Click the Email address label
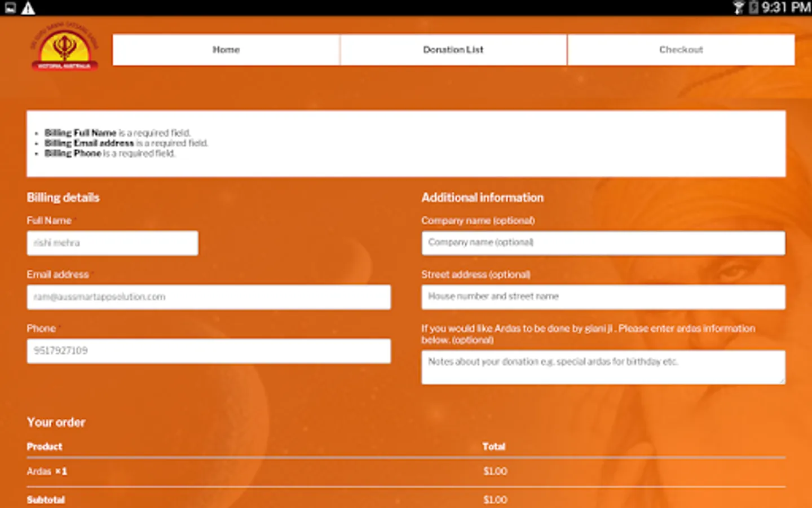812x508 pixels. point(58,274)
